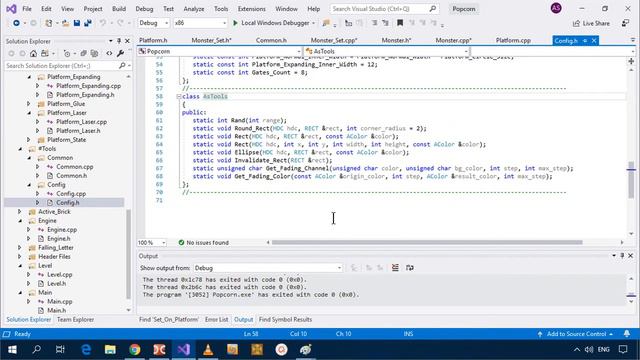Open the x86 platform dropdown

200,23
